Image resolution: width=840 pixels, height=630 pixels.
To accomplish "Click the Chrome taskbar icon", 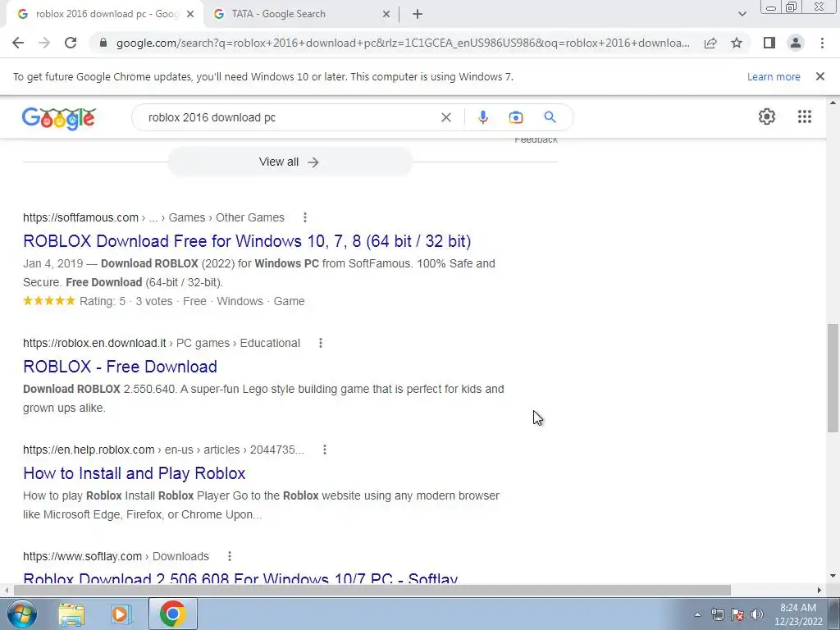I will pos(172,614).
